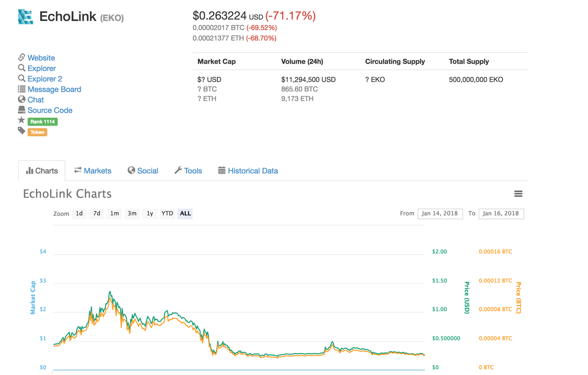
Task: Click the EchoLink Charts heading
Action: (x=67, y=194)
